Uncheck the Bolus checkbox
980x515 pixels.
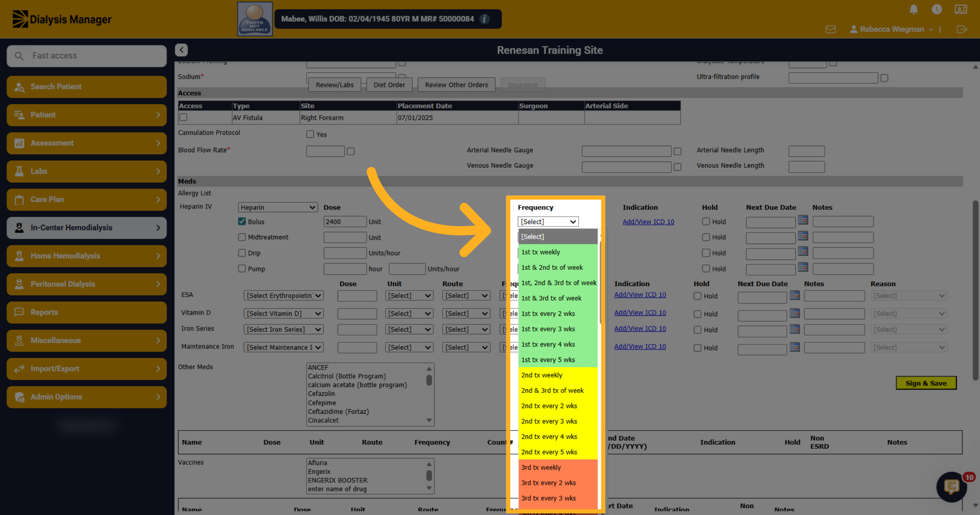(242, 221)
